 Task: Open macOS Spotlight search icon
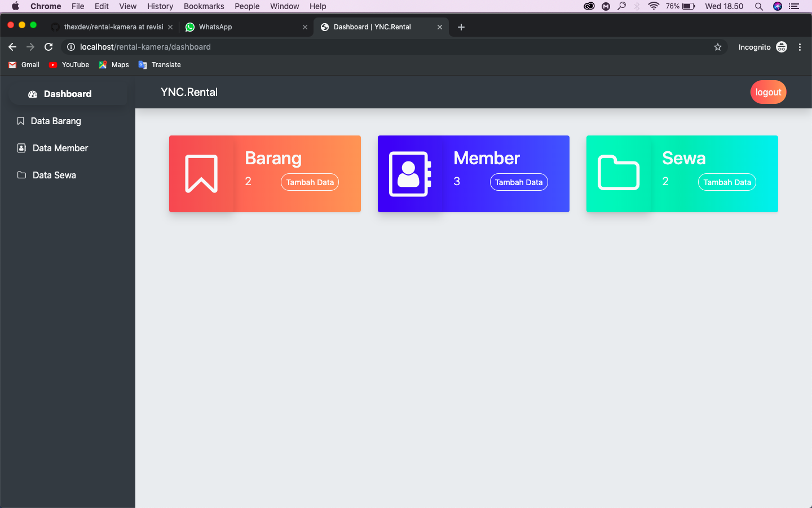[x=759, y=6]
